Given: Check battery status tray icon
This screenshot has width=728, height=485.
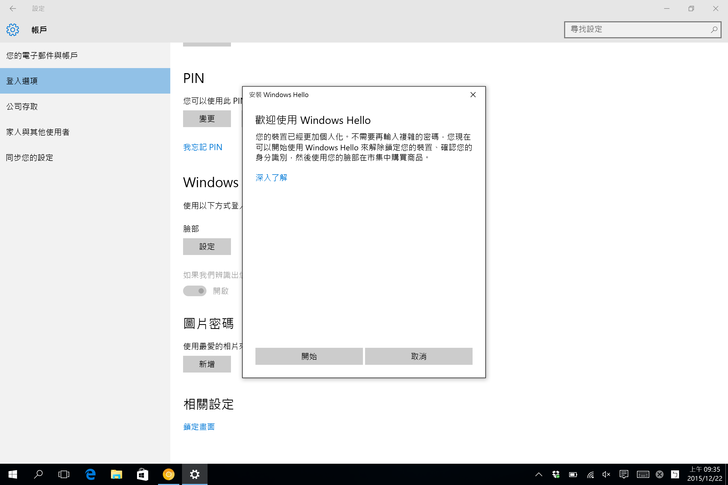Looking at the screenshot, I should click(573, 474).
